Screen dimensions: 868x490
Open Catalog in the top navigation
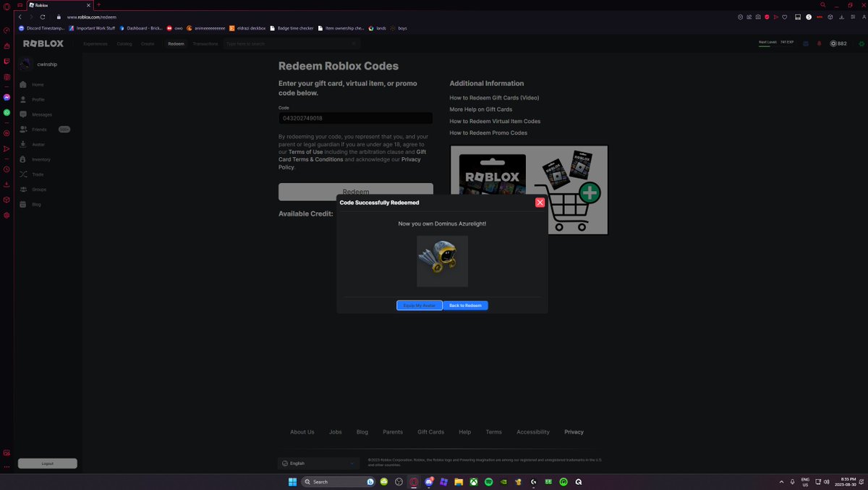[x=124, y=43]
